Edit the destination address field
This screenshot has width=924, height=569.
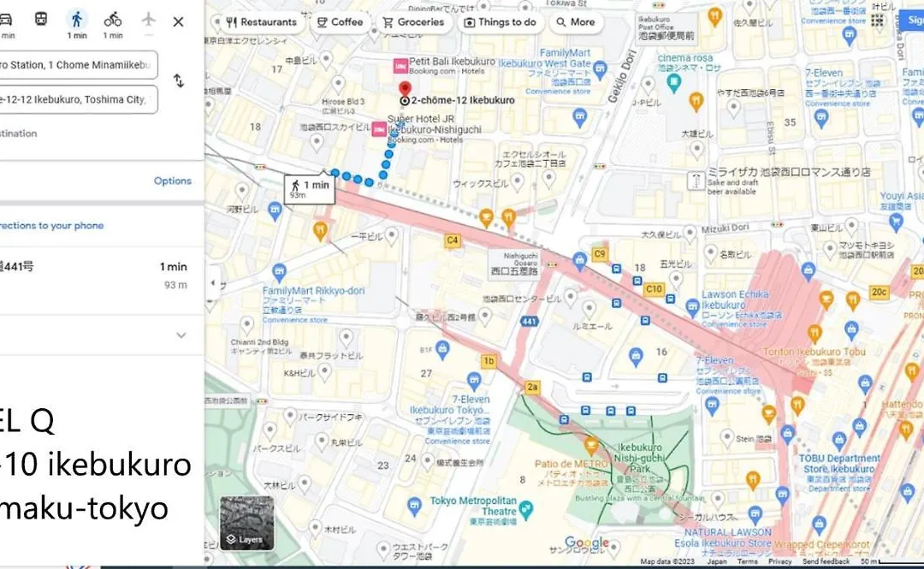coord(78,99)
